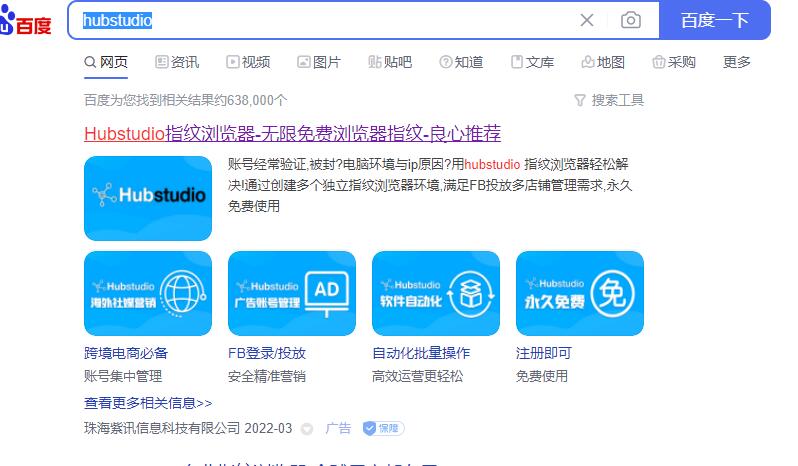The height and width of the screenshot is (466, 798).
Task: Open the 跨境电商必备 link
Action: 126,353
